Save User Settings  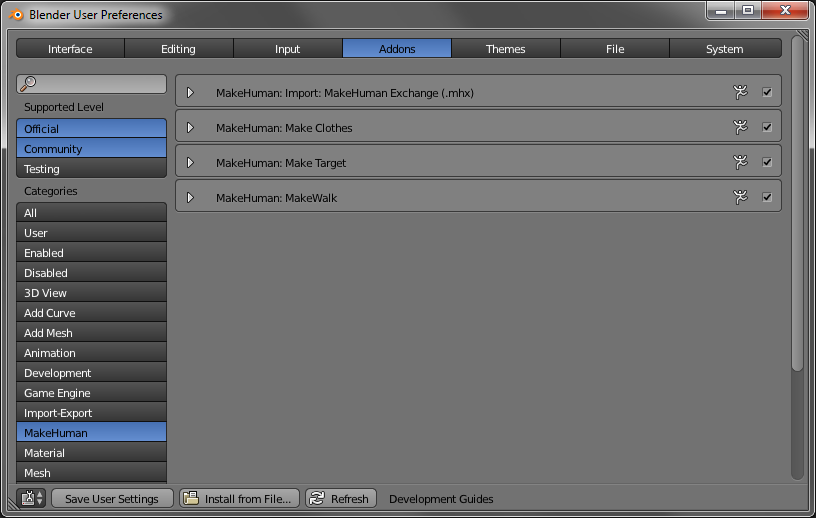click(112, 498)
